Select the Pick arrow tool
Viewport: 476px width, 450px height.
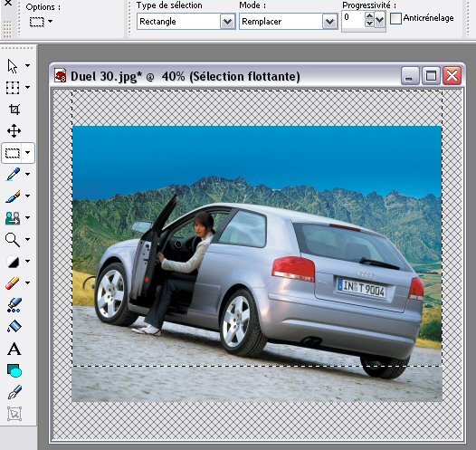click(13, 66)
